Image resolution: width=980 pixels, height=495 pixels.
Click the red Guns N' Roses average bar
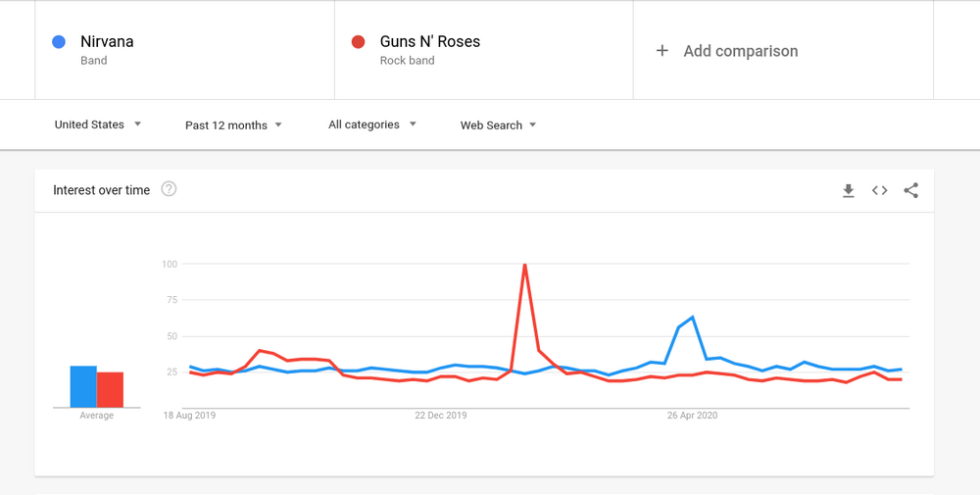click(110, 390)
